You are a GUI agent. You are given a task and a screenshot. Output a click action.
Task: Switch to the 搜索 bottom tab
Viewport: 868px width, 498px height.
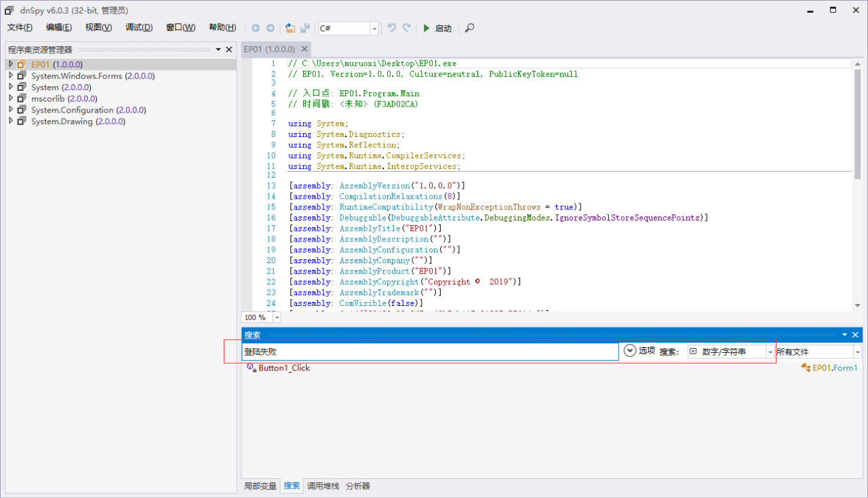tap(292, 486)
